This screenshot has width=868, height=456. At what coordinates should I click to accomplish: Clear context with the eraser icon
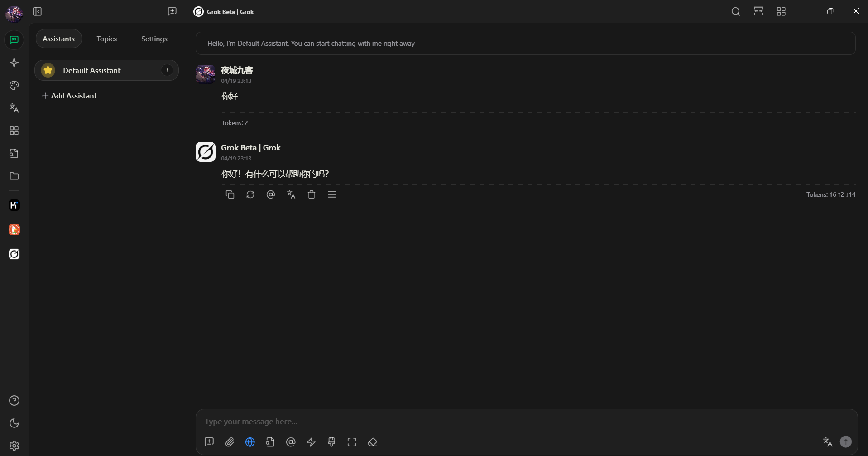pos(372,442)
